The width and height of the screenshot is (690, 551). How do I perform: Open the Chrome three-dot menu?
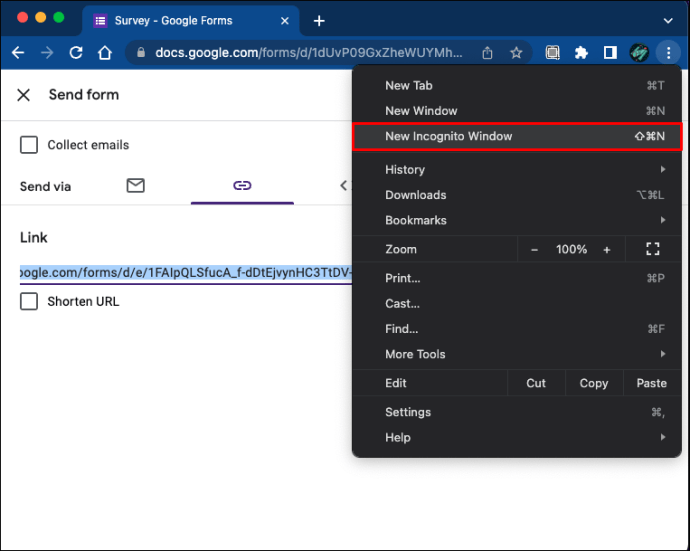pos(668,52)
